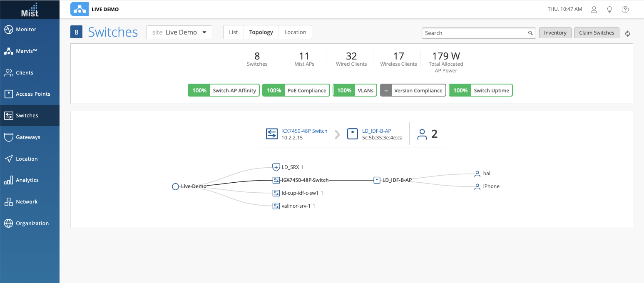Open the help question mark icon
The image size is (644, 283).
(625, 10)
